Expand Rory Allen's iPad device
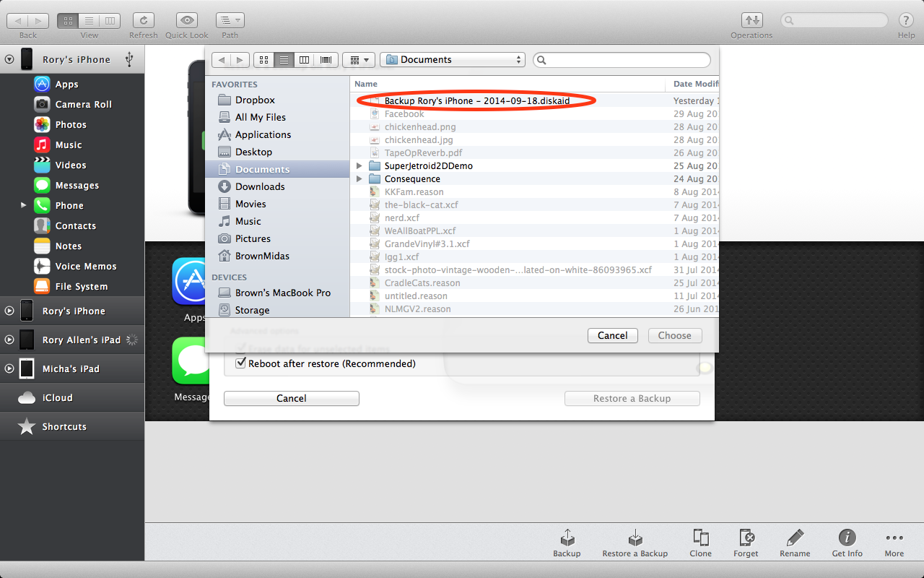Image resolution: width=924 pixels, height=578 pixels. pyautogui.click(x=9, y=340)
